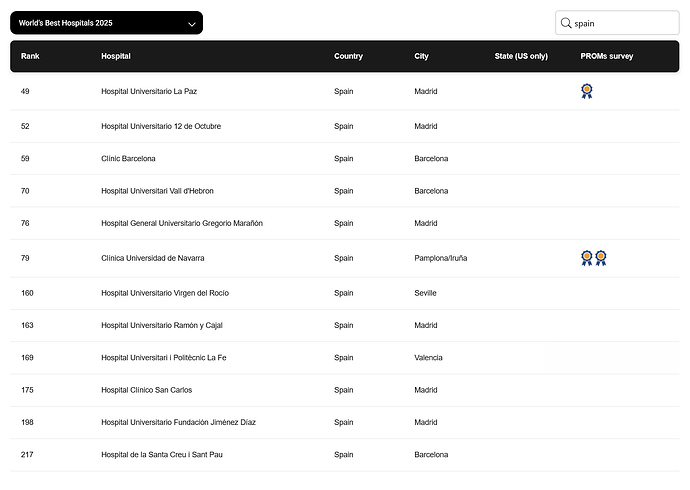The image size is (690, 490).
Task: Click Spain in the 12 de Octubre row
Action: tap(344, 126)
